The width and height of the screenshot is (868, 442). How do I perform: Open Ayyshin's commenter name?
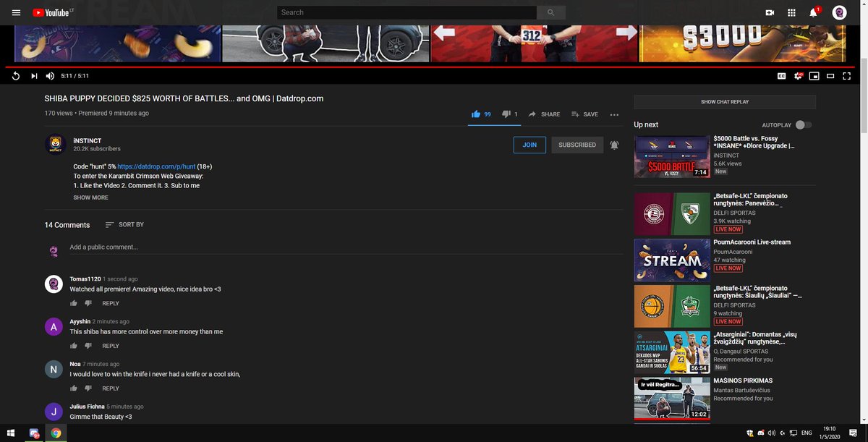(80, 321)
